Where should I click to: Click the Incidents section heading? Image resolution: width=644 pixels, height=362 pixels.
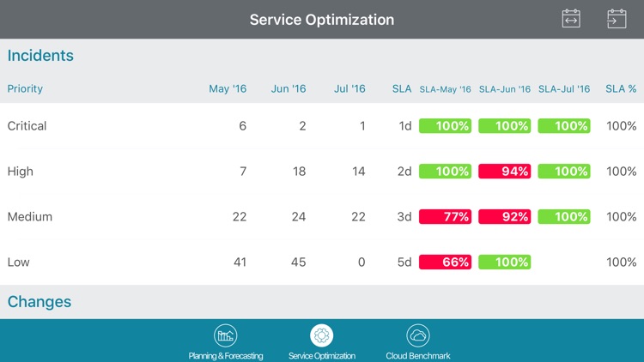[40, 56]
